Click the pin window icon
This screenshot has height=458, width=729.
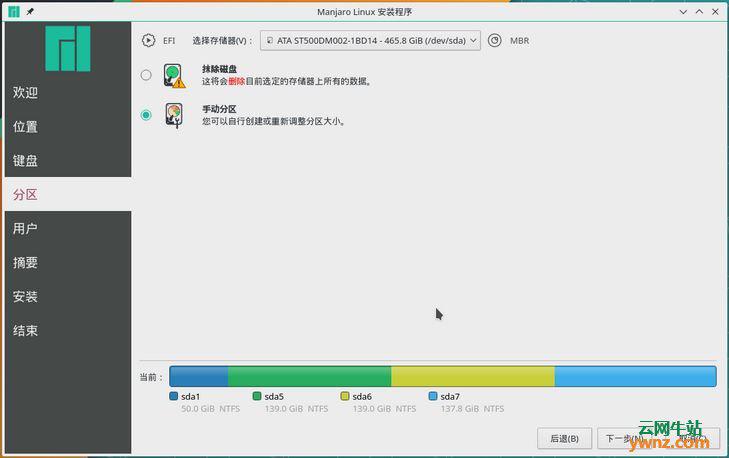(x=30, y=12)
